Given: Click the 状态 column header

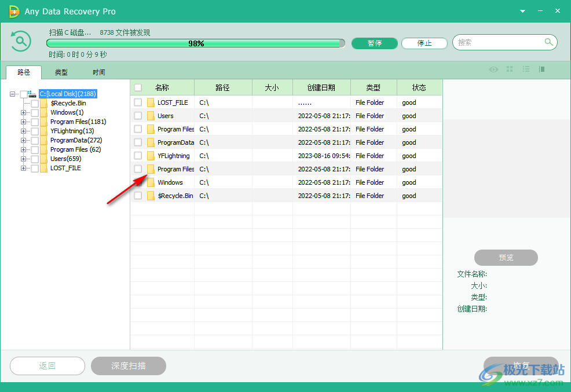Looking at the screenshot, I should (419, 87).
